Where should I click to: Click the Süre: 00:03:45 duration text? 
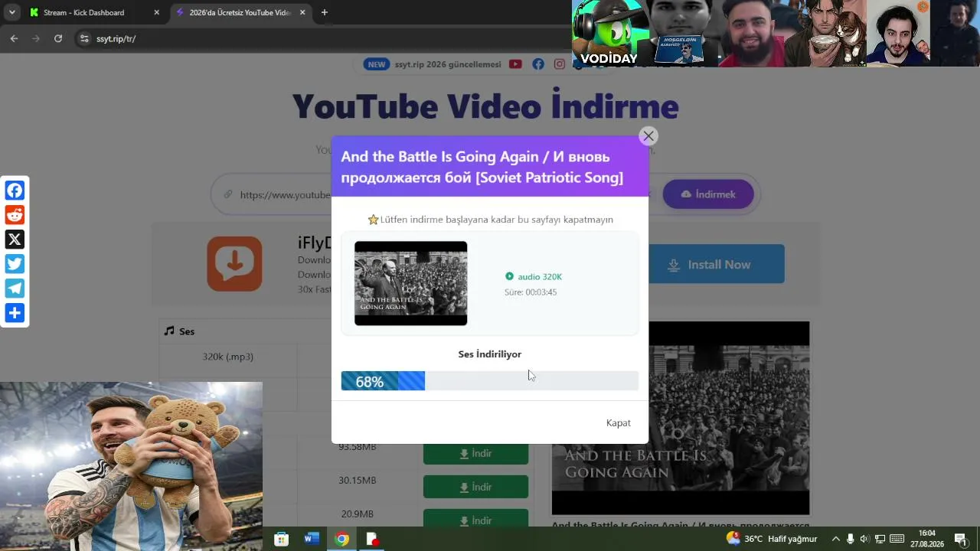531,292
